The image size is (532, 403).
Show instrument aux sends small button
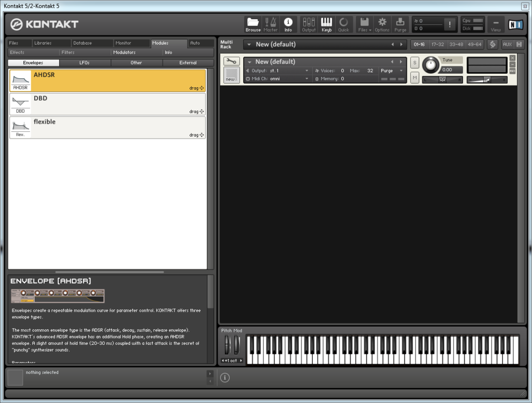click(x=513, y=71)
